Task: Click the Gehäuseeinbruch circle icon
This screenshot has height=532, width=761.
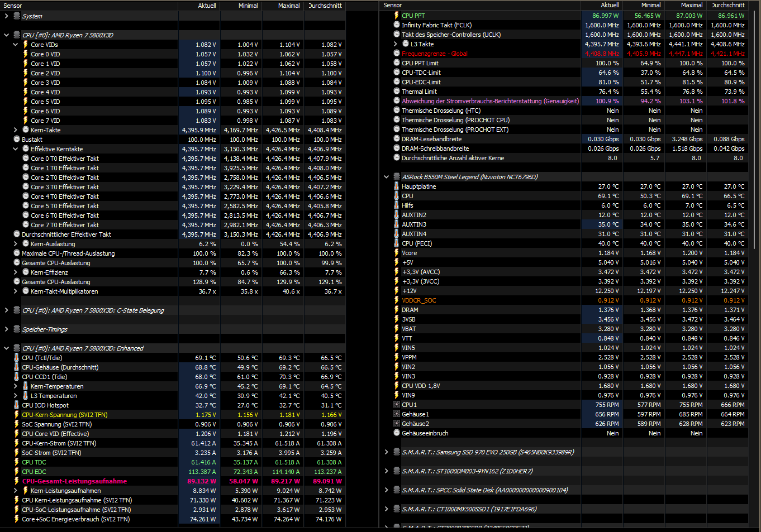Action: (x=397, y=433)
